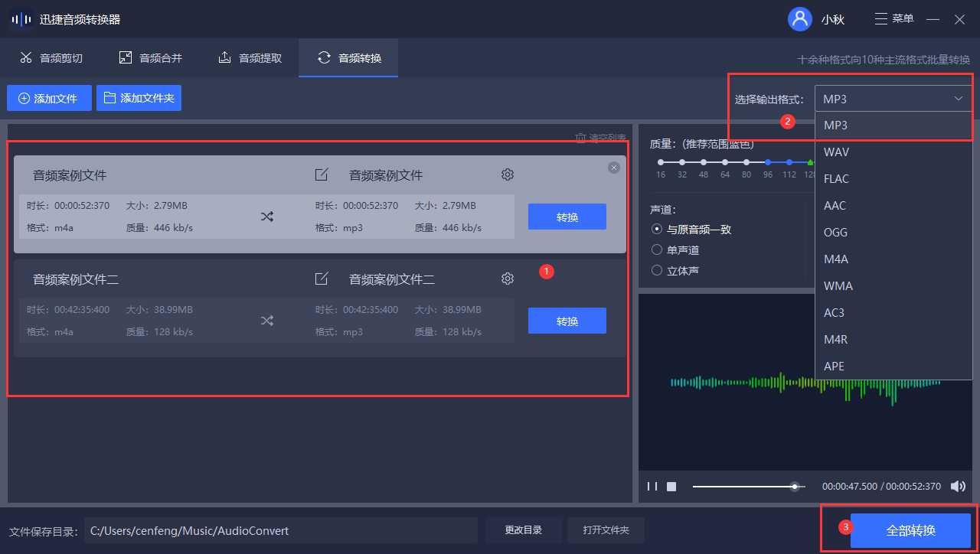Stop the audio preview playback
The width and height of the screenshot is (980, 554).
(671, 486)
